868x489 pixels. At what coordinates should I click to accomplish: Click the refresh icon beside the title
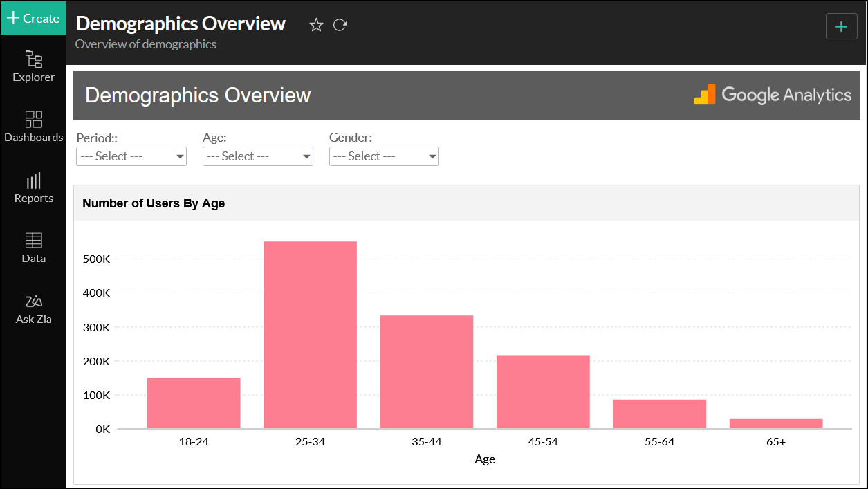click(340, 25)
